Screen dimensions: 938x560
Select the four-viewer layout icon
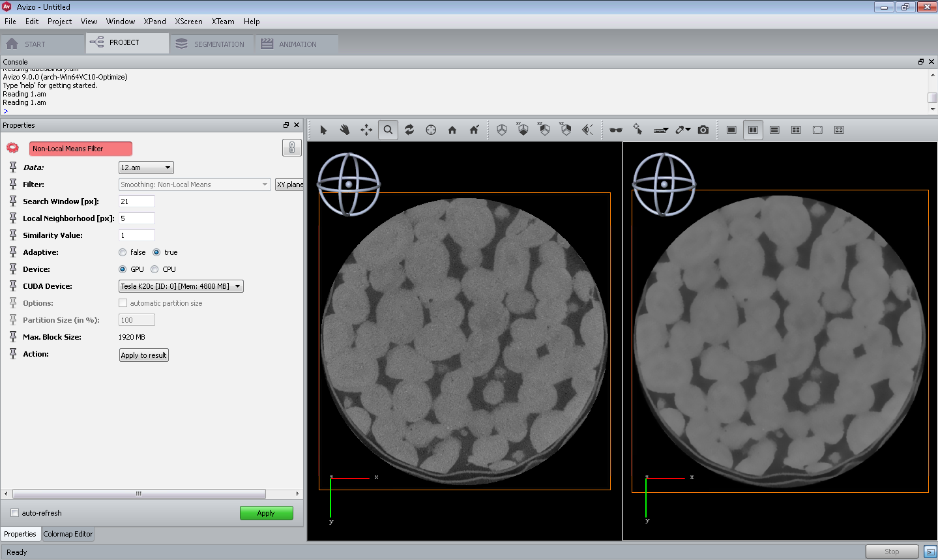(796, 130)
